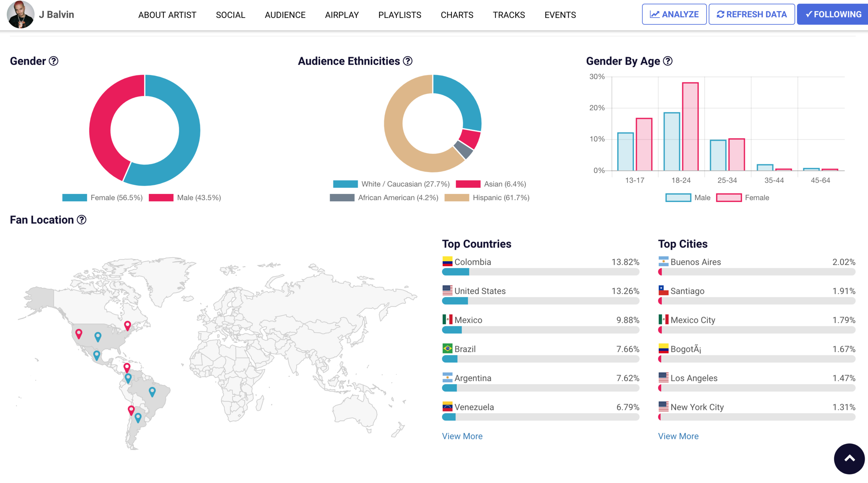Expand more results under Top Cities
The image size is (868, 483).
pos(678,436)
